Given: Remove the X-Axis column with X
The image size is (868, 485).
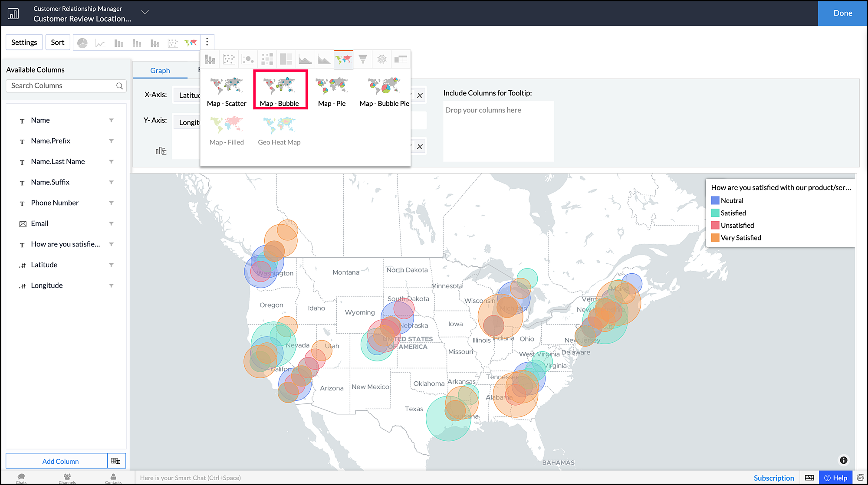Looking at the screenshot, I should coord(420,95).
